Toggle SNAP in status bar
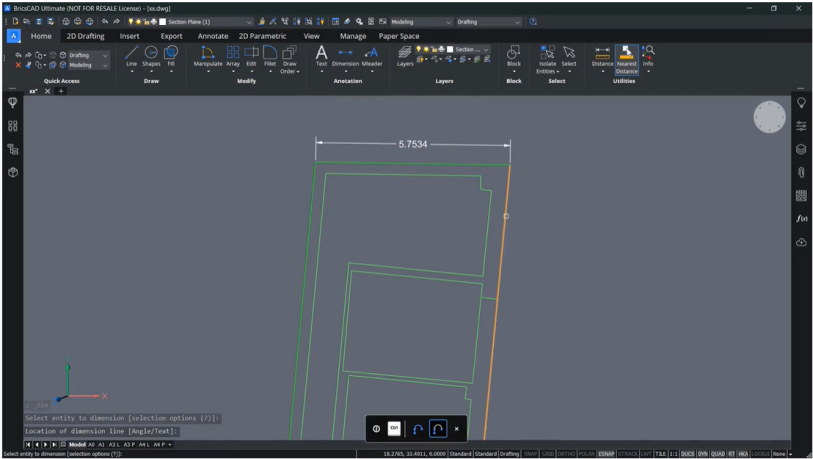 pos(530,454)
